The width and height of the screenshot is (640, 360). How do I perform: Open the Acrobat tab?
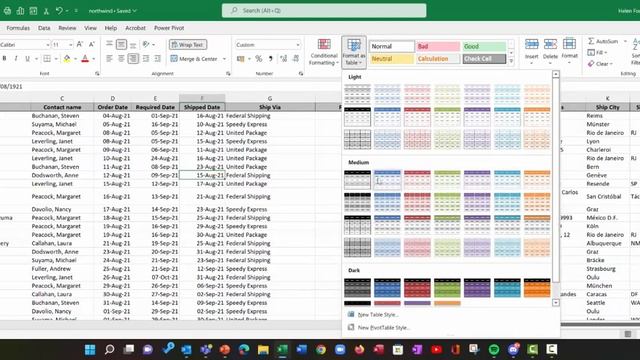pos(135,28)
